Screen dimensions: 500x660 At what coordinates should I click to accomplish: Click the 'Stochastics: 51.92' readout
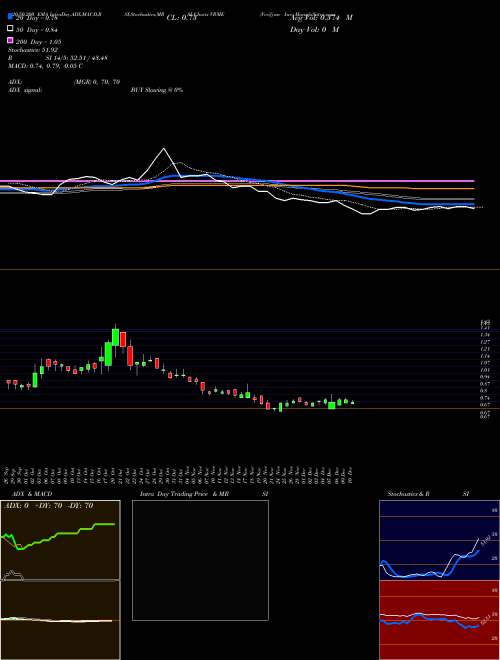pyautogui.click(x=32, y=50)
